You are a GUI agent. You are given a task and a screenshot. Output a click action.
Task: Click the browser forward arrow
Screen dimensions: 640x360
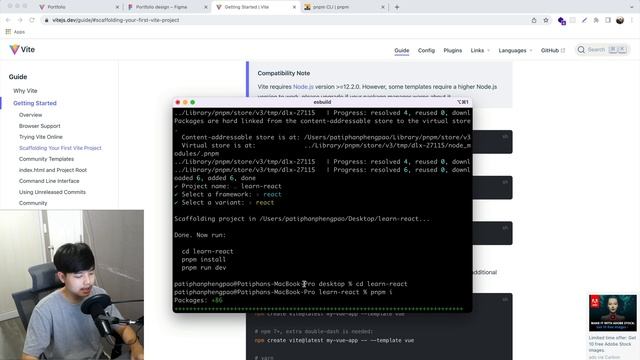[20, 20]
